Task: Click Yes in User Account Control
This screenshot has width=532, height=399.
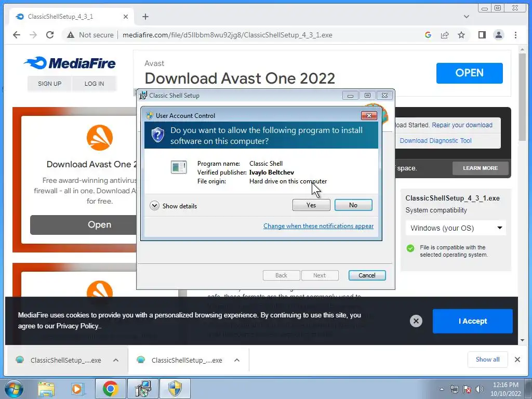Action: click(311, 205)
